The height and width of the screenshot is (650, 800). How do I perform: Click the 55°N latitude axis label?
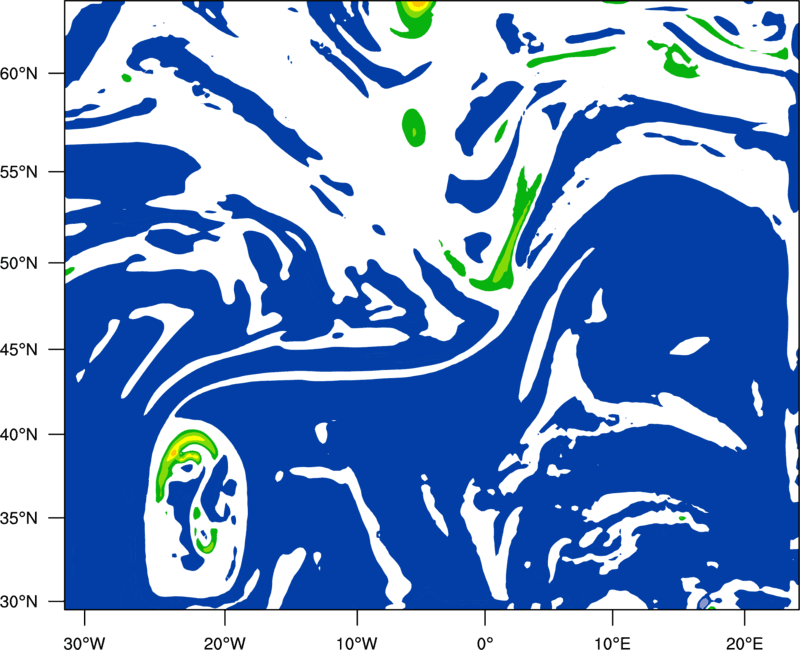(19, 172)
